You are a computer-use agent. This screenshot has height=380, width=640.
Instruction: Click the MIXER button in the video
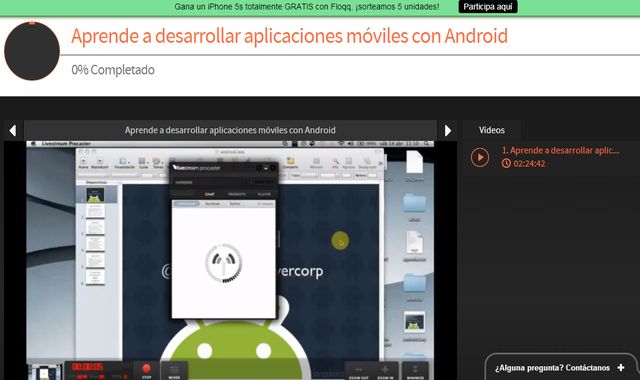tap(174, 371)
